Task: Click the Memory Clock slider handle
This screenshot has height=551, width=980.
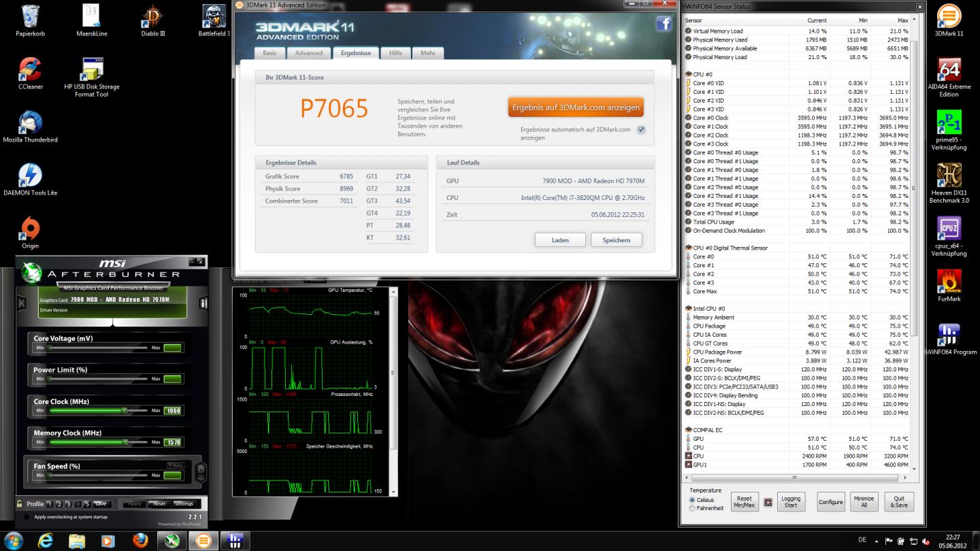Action: (125, 442)
